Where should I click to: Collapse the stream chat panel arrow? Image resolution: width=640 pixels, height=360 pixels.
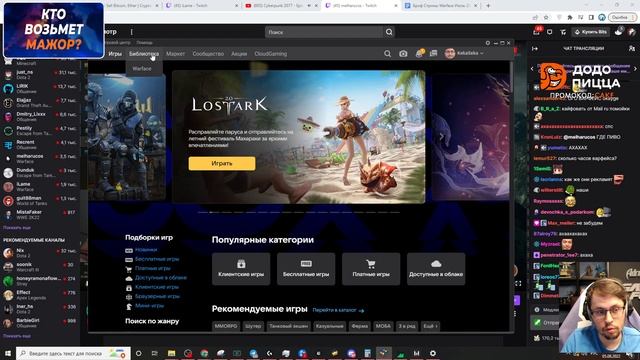535,49
